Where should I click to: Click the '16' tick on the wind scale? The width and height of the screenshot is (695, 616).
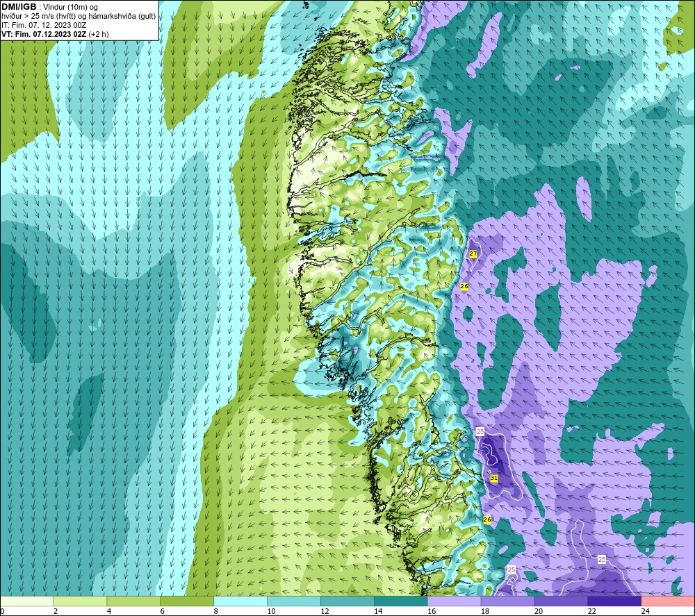coord(432,611)
